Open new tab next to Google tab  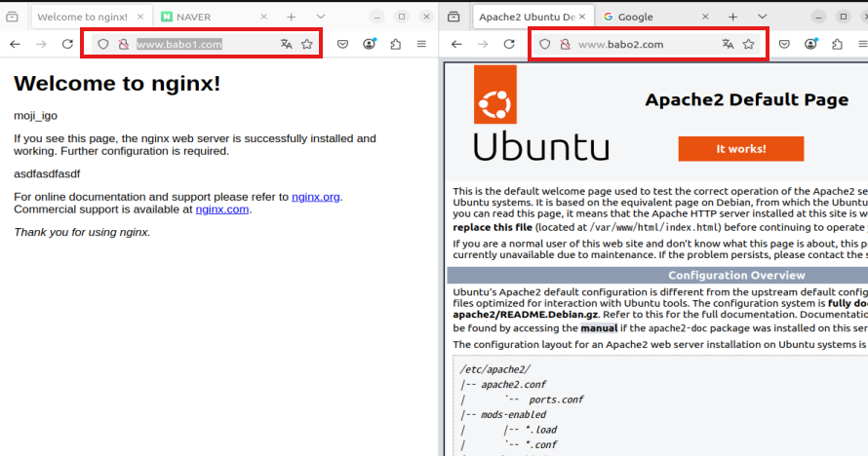click(733, 17)
